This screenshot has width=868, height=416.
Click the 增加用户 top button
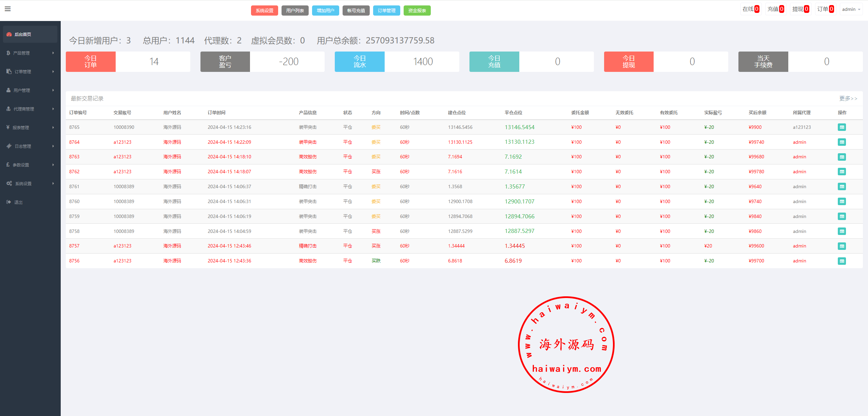pyautogui.click(x=325, y=11)
